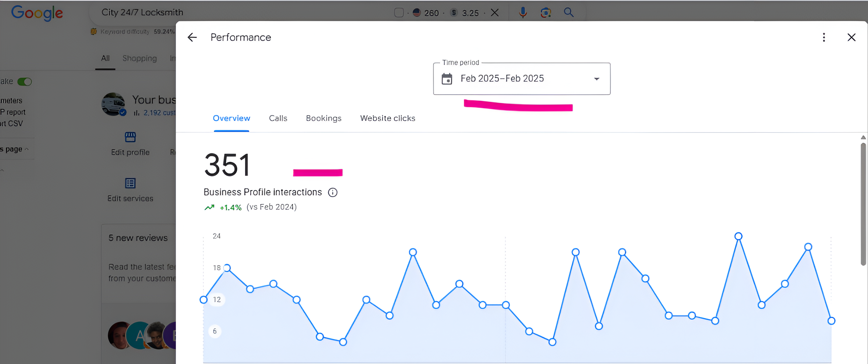Toggle the green switch in left sidebar
868x364 pixels.
[24, 82]
